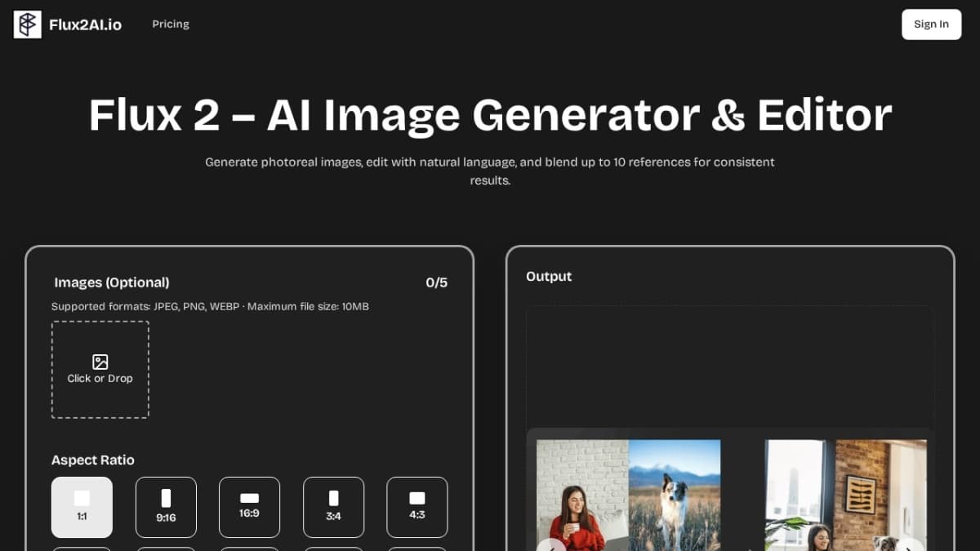The image size is (980, 551).
Task: Pick the 16:9 widescreen aspect ratio
Action: (x=249, y=507)
